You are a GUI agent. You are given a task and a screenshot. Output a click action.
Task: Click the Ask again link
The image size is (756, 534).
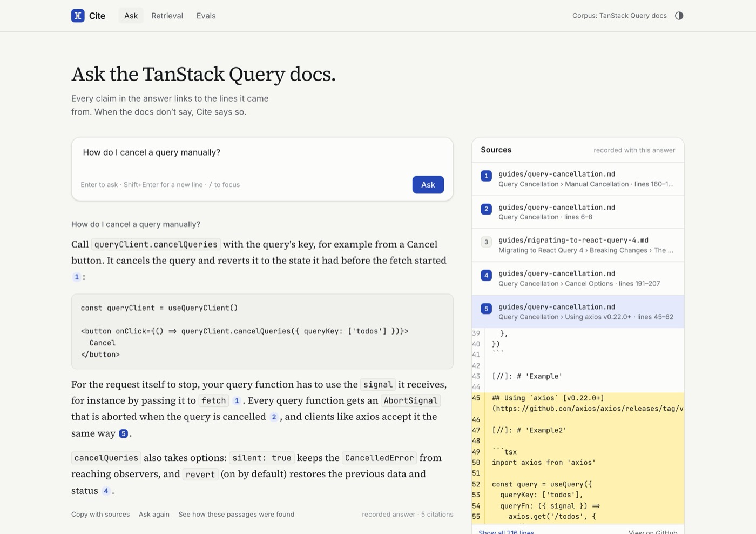(x=154, y=515)
